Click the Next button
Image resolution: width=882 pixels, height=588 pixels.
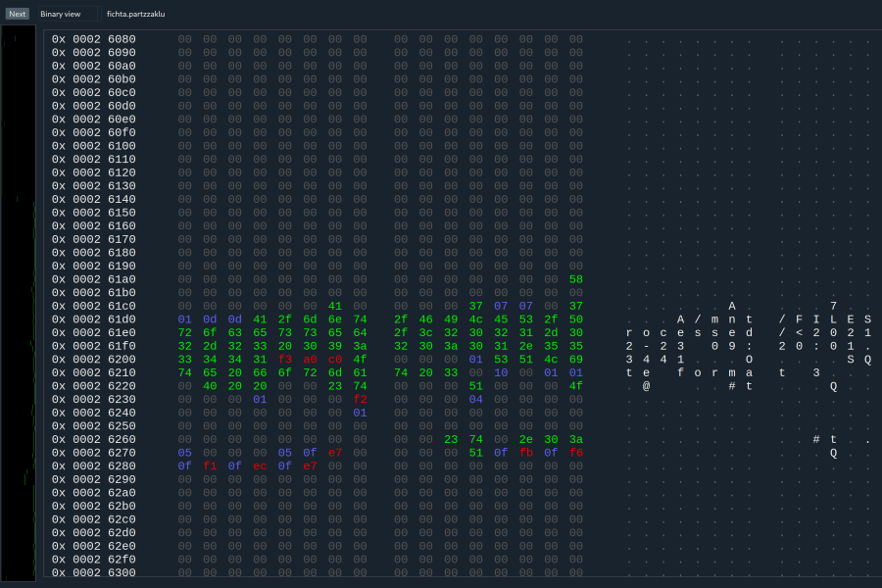click(18, 14)
